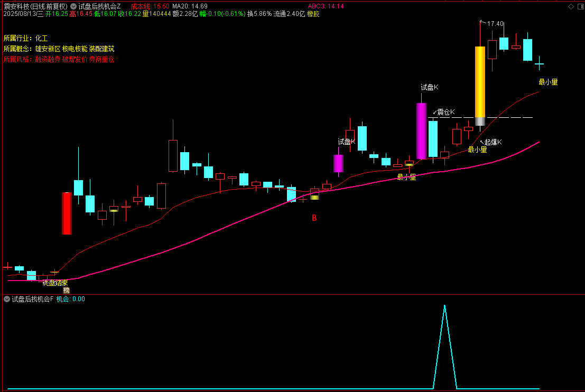Click the red B signal marker

(314, 218)
